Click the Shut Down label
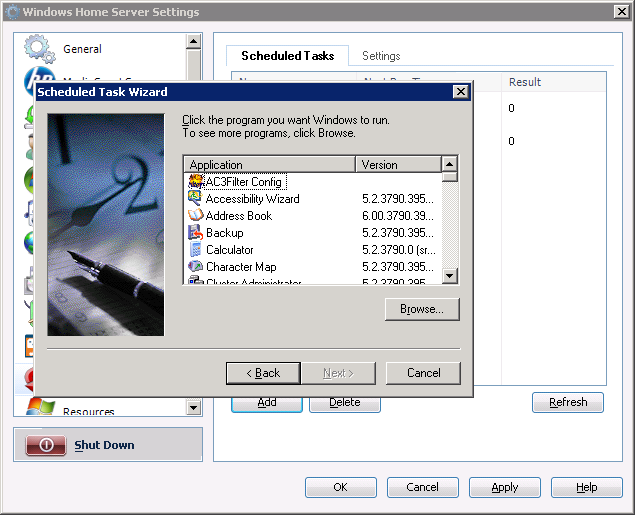 pos(104,445)
